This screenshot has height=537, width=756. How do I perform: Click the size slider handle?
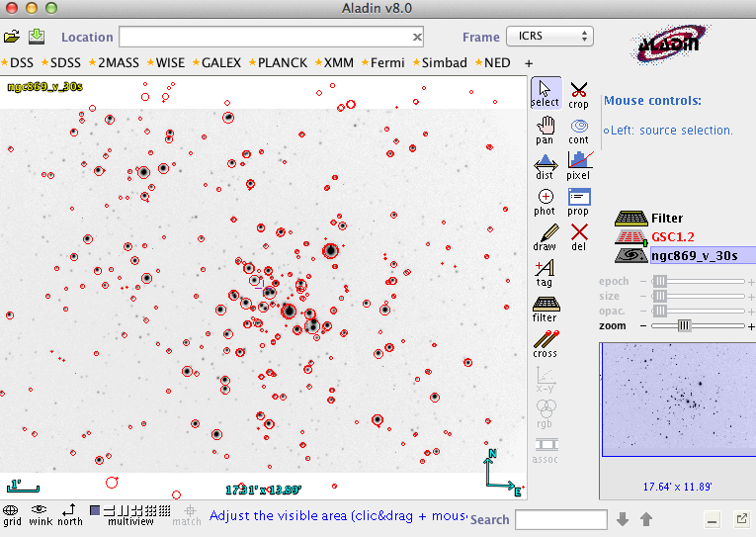(x=660, y=296)
